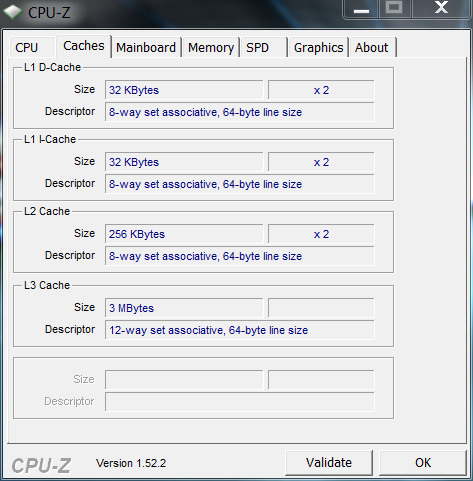Switch to the CPU tab

pyautogui.click(x=32, y=47)
